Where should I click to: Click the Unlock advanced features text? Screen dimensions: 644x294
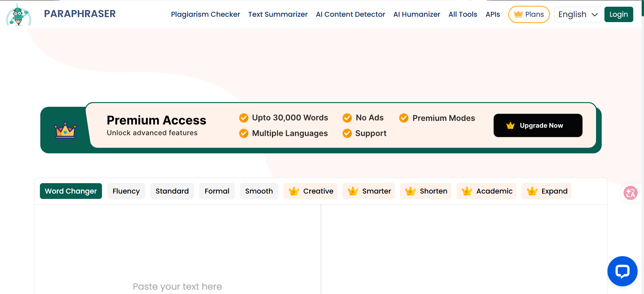click(152, 133)
